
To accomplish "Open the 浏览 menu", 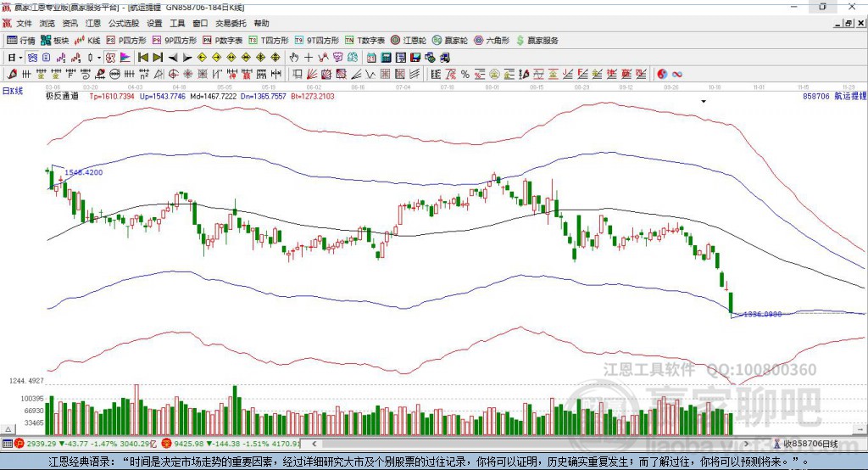I will [x=47, y=23].
